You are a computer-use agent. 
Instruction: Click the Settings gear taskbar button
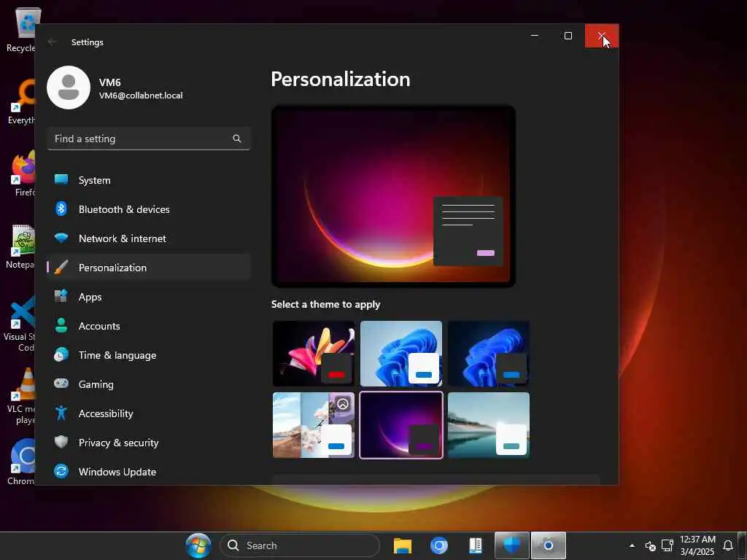(x=549, y=545)
